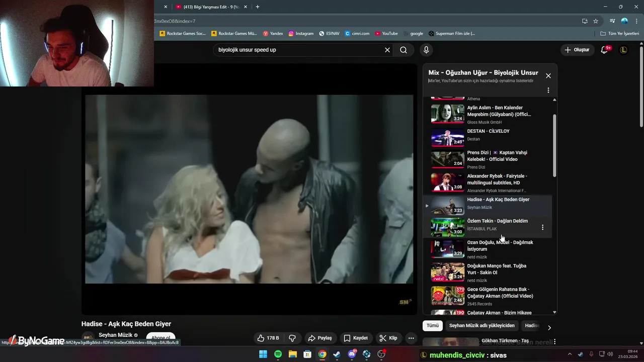The height and width of the screenshot is (362, 644).
Task: Click the YouTube search magnifier button
Action: [404, 50]
